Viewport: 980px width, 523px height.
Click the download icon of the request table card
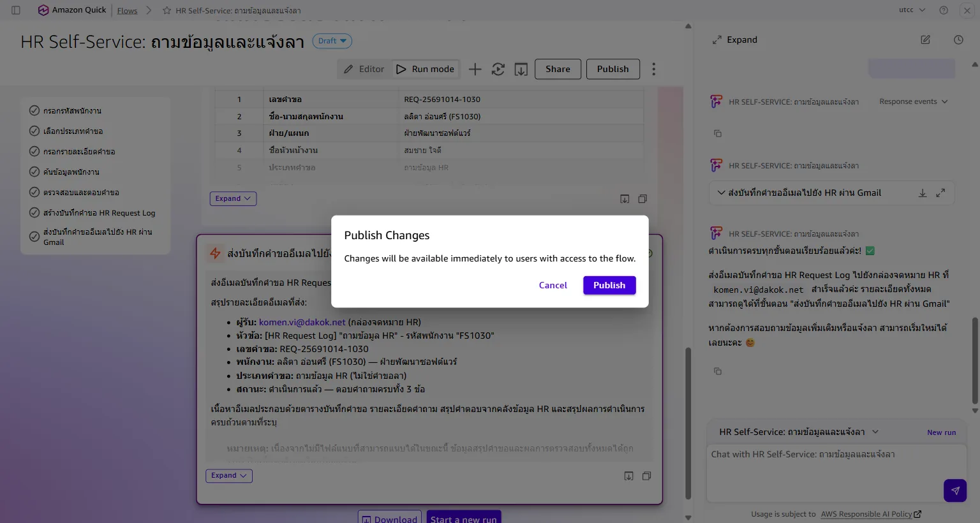pyautogui.click(x=625, y=199)
